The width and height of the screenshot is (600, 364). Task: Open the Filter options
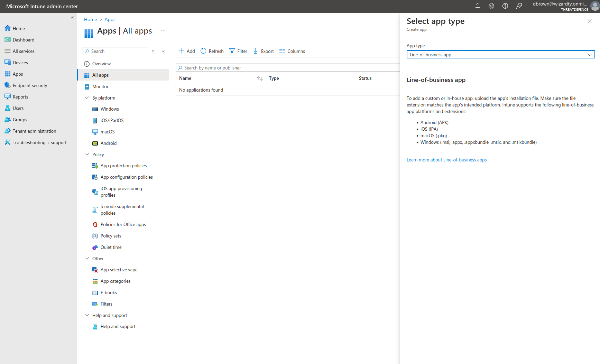click(238, 51)
